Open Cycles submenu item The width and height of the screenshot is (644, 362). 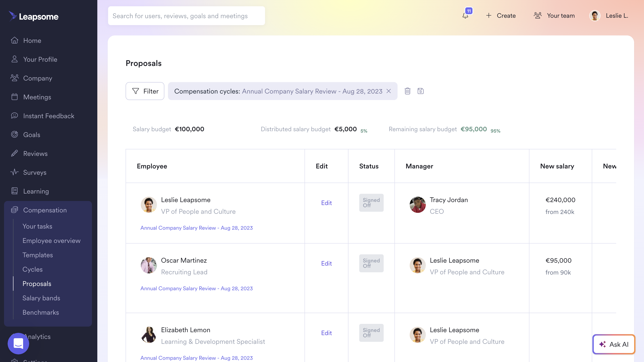[x=33, y=269]
